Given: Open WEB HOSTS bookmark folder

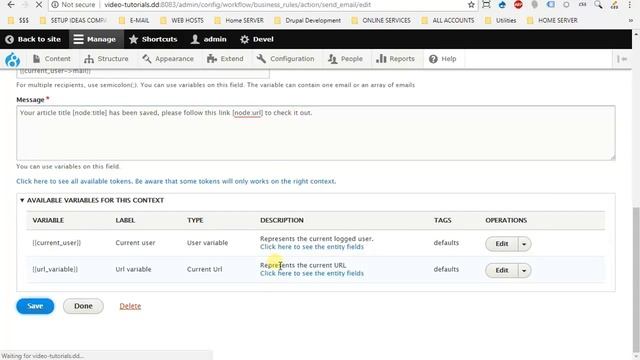Looking at the screenshot, I should coord(182,20).
